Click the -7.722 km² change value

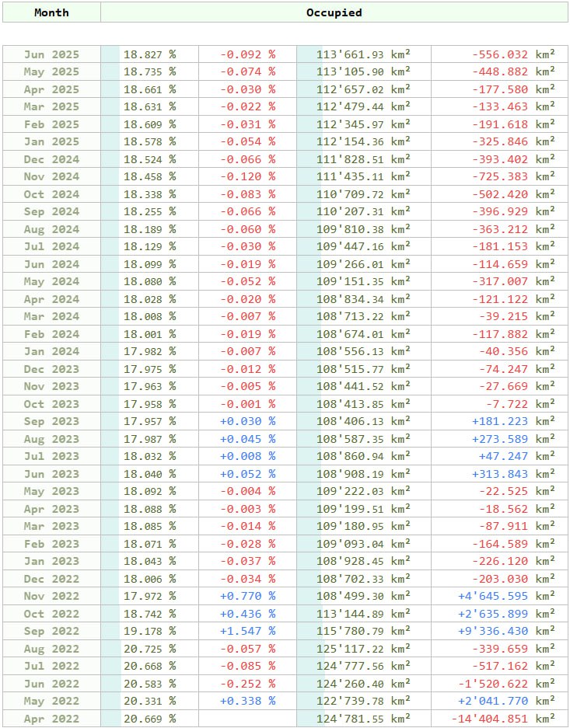(520, 404)
